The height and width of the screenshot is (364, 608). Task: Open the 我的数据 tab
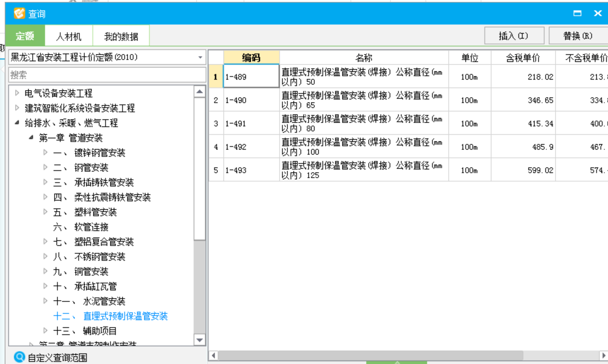coord(121,36)
